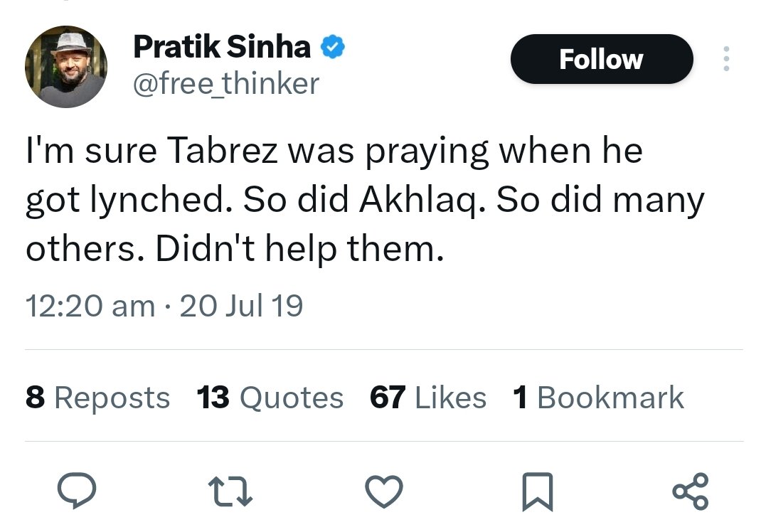Viewport: 761px width, 532px height.
Task: Repost this tweet using the arrows icon
Action: 230,491
